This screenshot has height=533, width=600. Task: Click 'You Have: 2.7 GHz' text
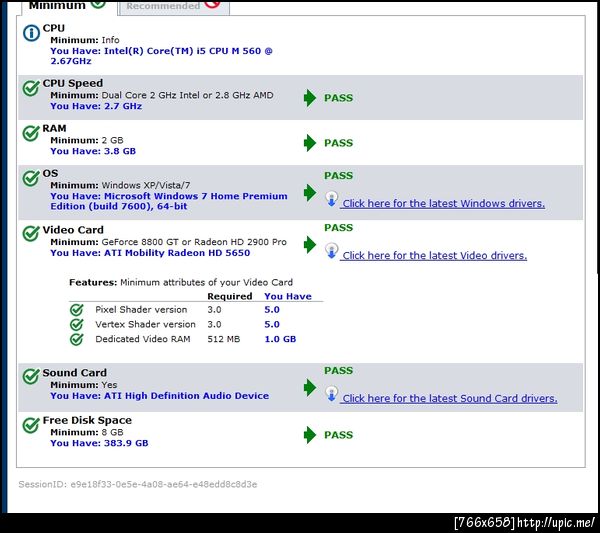[x=96, y=106]
